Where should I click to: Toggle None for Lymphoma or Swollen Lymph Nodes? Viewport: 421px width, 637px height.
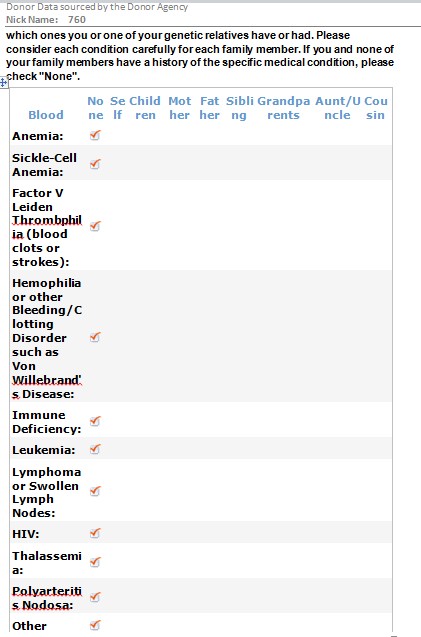point(95,491)
